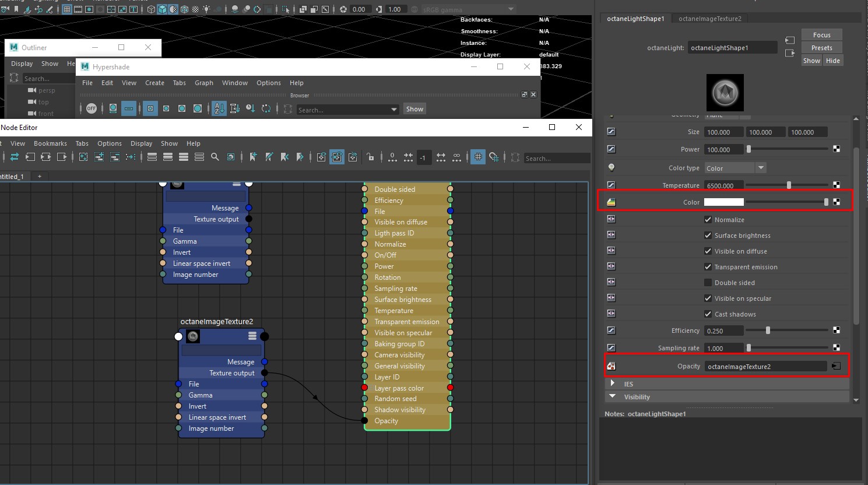
Task: Click the Node Editor magnifier search icon
Action: [215, 157]
